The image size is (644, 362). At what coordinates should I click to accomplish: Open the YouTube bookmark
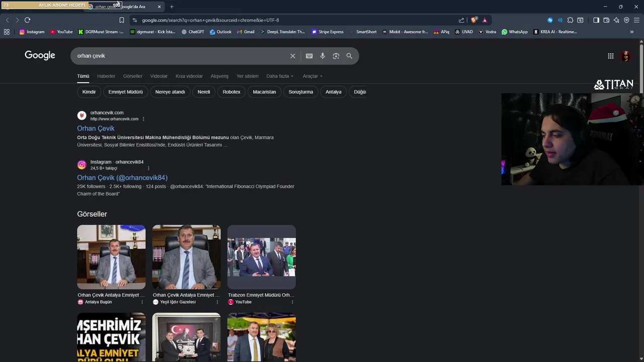tap(61, 32)
